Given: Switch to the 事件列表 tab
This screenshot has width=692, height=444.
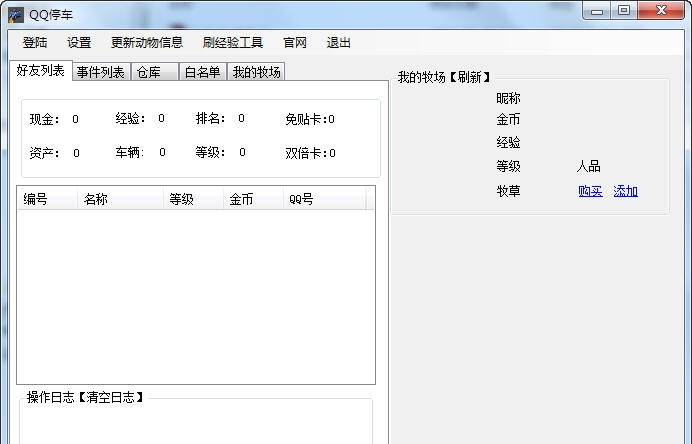Looking at the screenshot, I should tap(101, 72).
